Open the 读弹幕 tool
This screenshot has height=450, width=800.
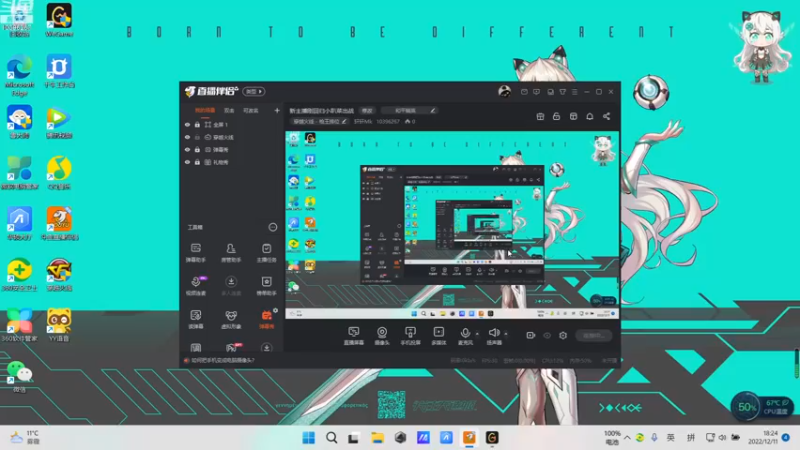pyautogui.click(x=195, y=319)
